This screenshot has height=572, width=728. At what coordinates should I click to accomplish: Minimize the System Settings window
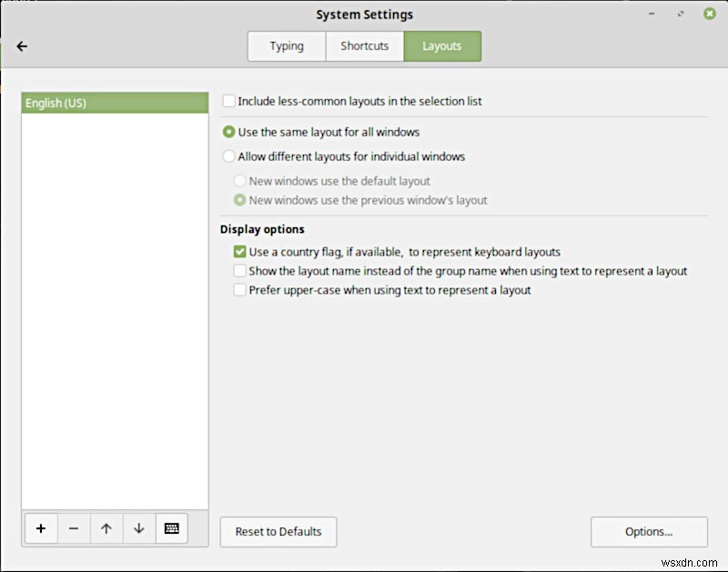[x=652, y=14]
